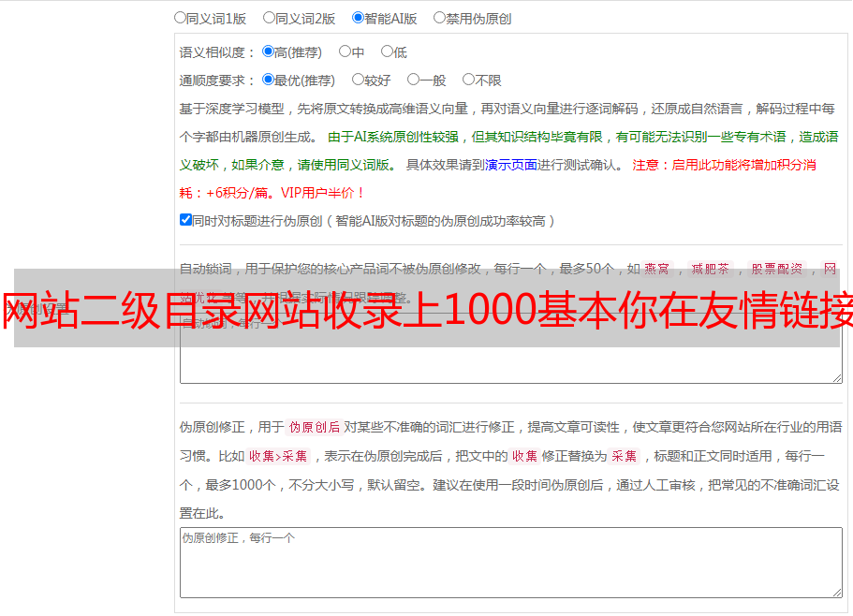Set 通顺度要求 to 不限
The height and width of the screenshot is (616, 853).
[x=468, y=80]
